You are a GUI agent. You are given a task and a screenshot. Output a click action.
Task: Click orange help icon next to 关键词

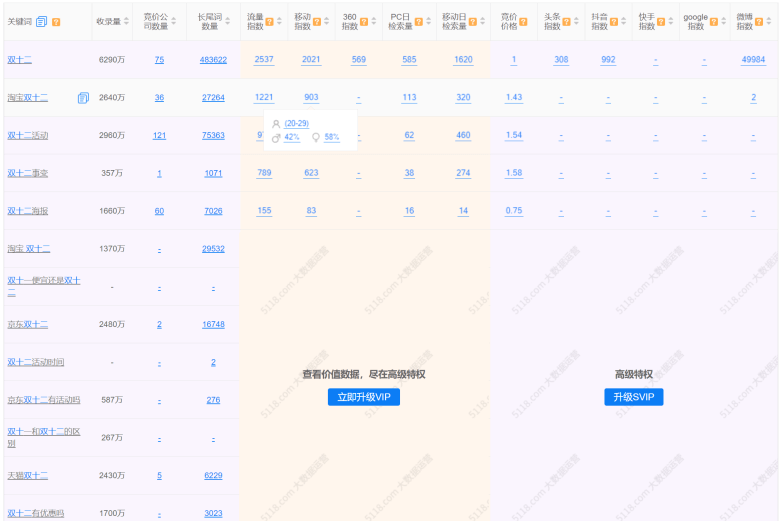coord(56,22)
